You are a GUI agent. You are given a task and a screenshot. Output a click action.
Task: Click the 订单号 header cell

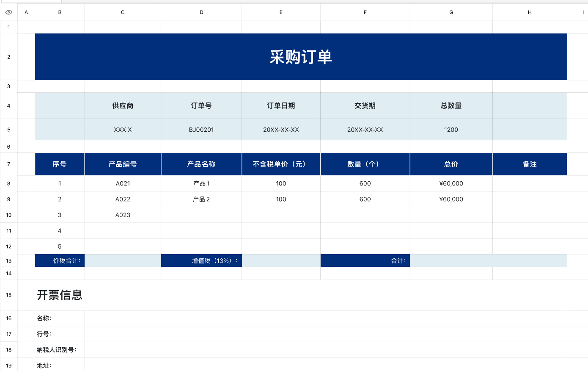pos(201,105)
